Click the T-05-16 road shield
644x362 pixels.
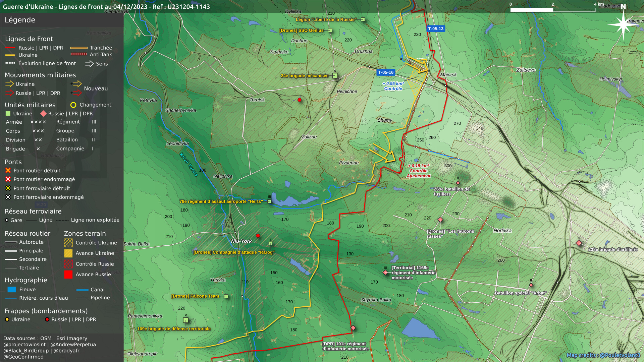coord(386,72)
